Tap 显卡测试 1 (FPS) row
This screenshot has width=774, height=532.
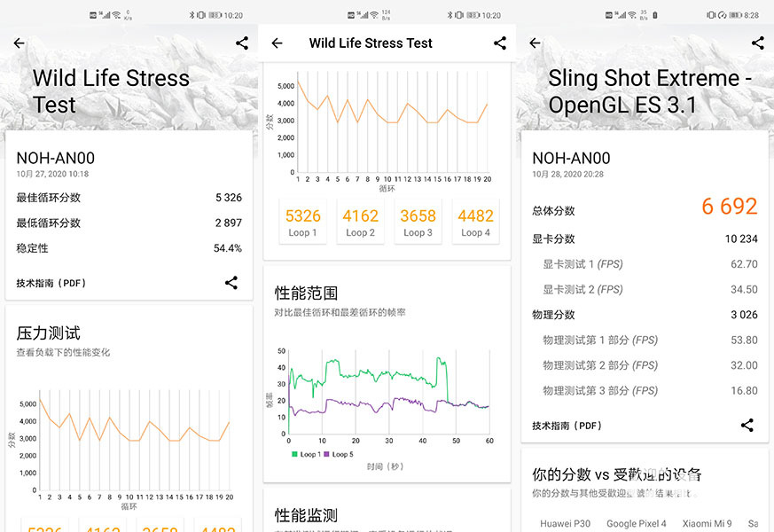[x=645, y=264]
